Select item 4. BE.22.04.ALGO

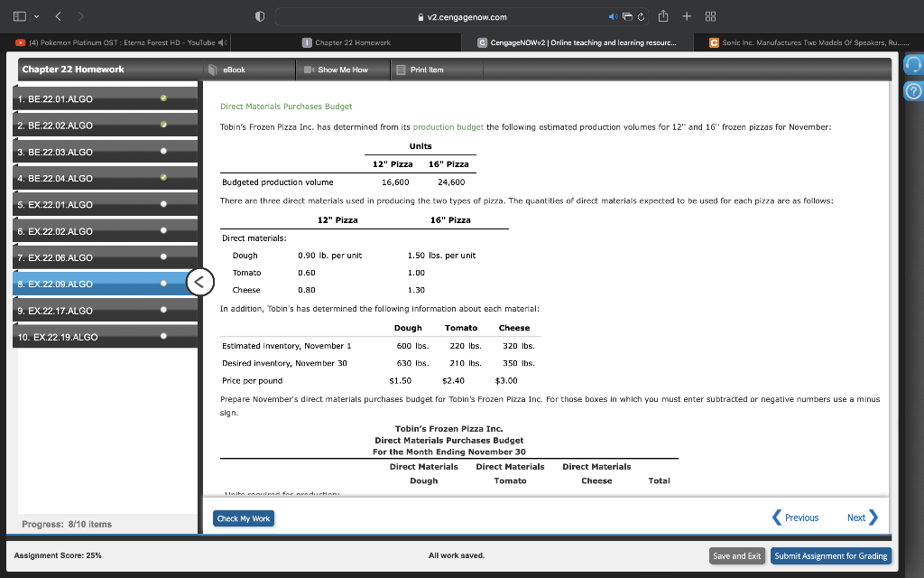pyautogui.click(x=105, y=178)
